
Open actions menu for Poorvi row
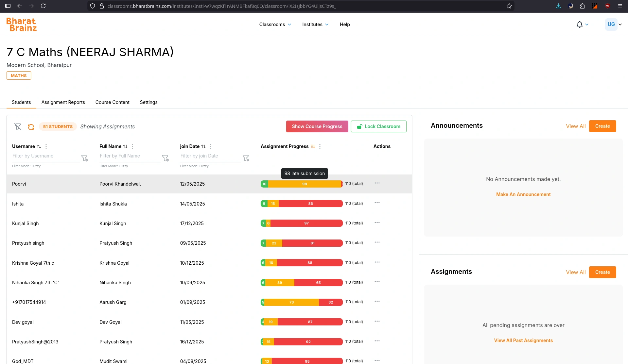[x=377, y=183]
